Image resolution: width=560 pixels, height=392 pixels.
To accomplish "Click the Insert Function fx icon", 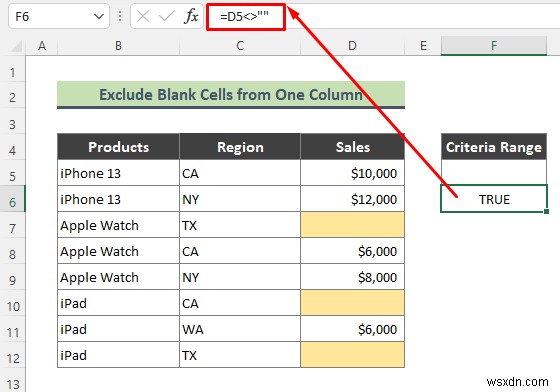I will (191, 16).
